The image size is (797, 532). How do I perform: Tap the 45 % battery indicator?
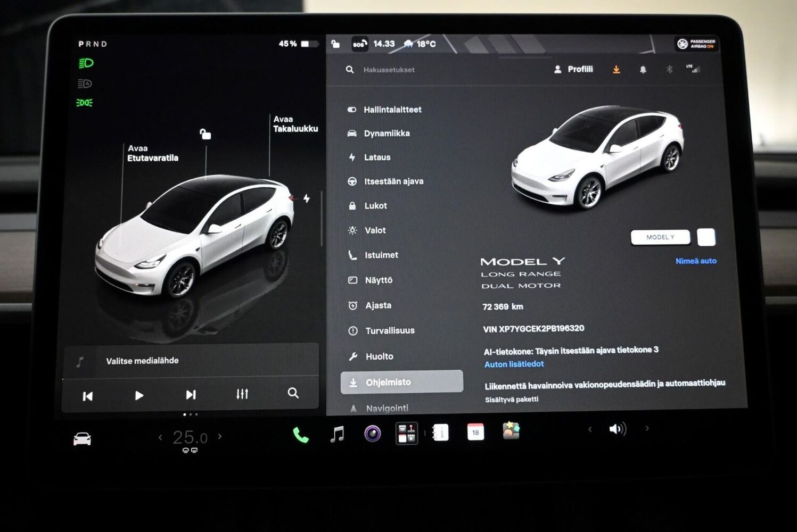point(299,44)
